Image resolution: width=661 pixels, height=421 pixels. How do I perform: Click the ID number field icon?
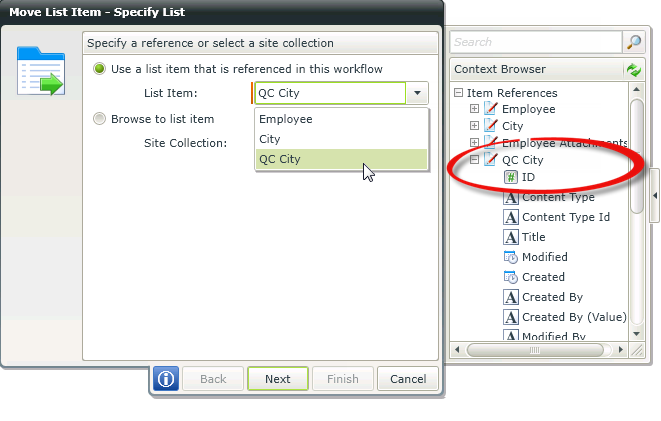click(x=510, y=177)
